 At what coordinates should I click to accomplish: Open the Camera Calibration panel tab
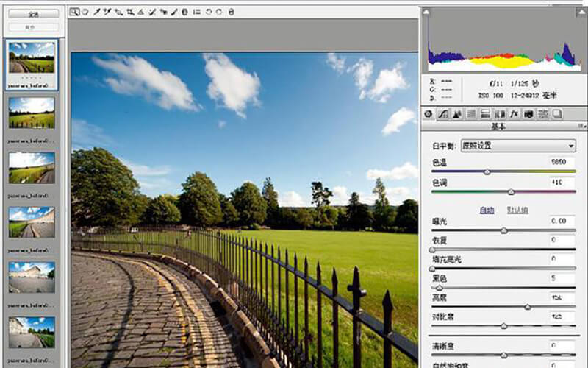[528, 113]
